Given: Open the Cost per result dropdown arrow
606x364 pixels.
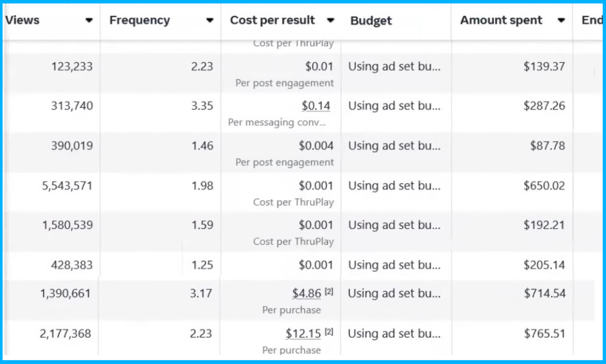Looking at the screenshot, I should [x=331, y=20].
